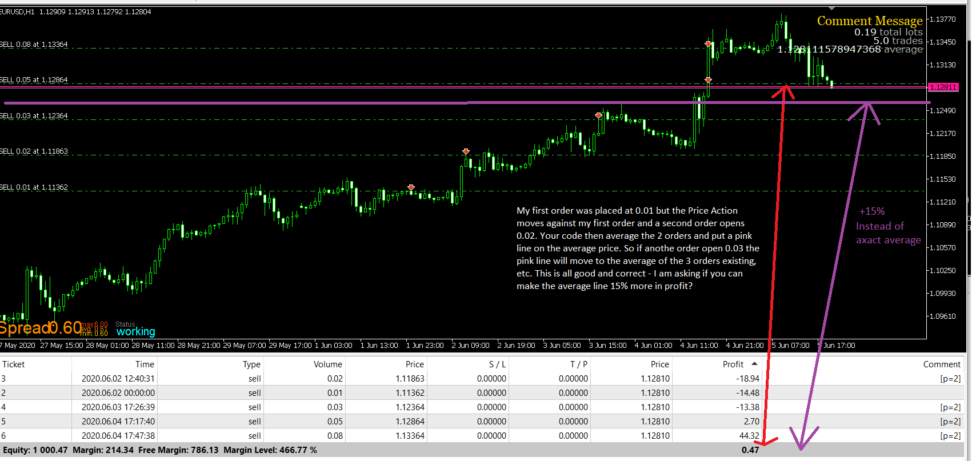The height and width of the screenshot is (461, 980).
Task: Click the 27 May 15:00 time axis label
Action: pos(62,346)
